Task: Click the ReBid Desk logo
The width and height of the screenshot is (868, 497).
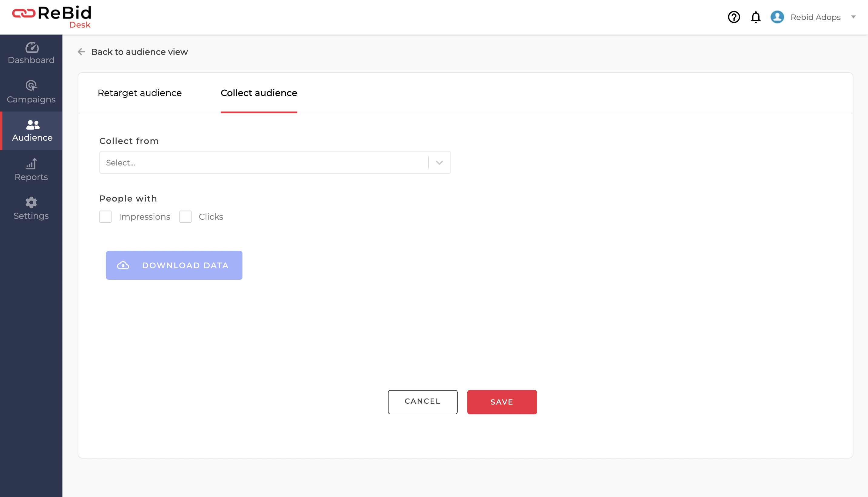Action: click(x=52, y=17)
